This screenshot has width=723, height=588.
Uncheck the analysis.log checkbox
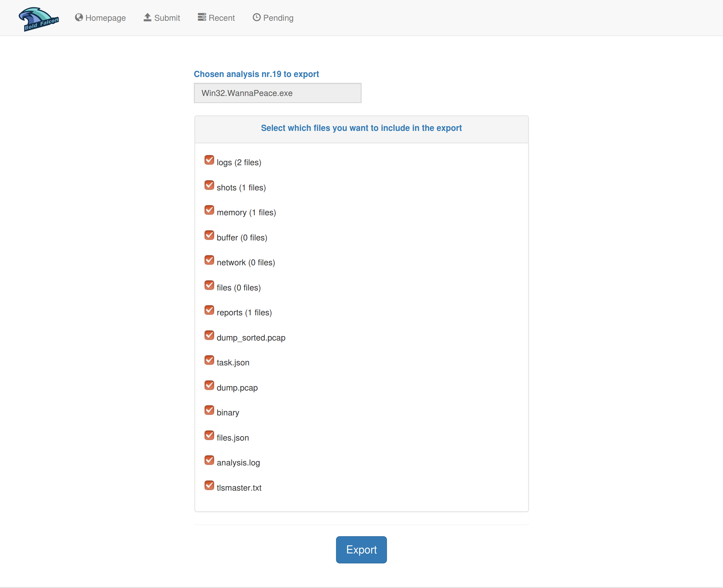(x=209, y=460)
